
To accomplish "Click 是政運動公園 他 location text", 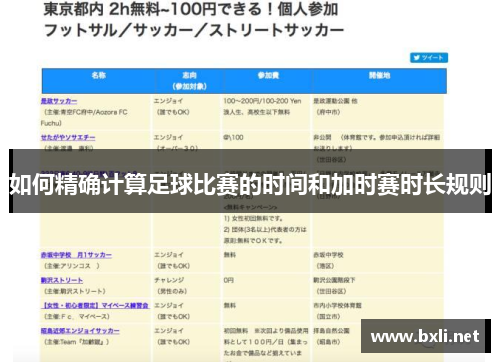I will click(335, 101).
